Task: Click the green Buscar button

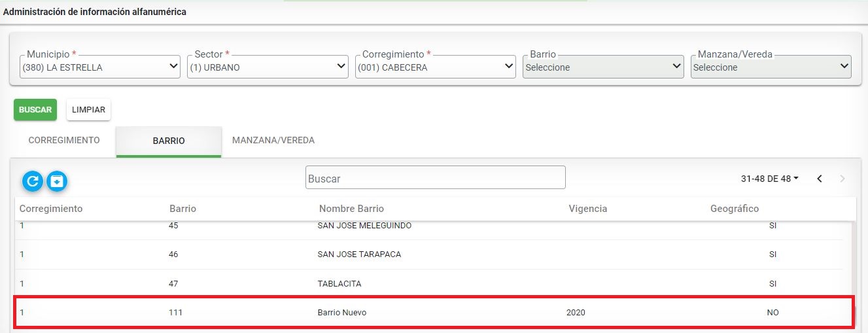Action: pos(35,110)
